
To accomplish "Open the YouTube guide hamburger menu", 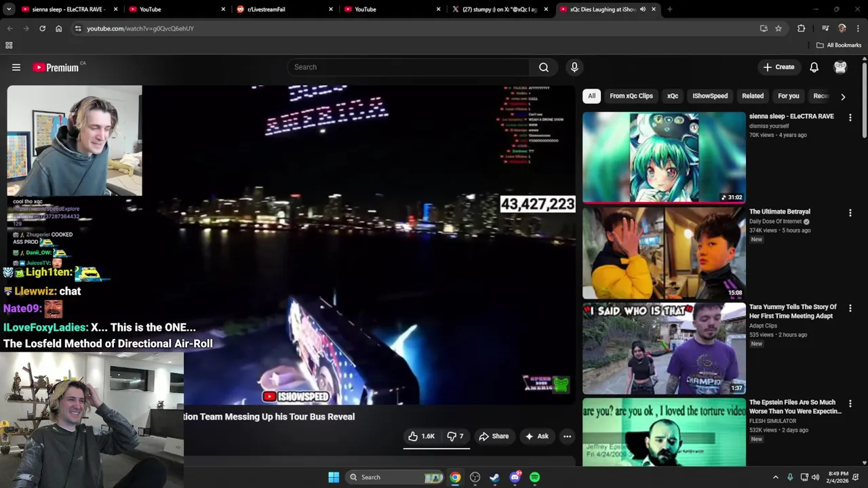I will click(x=16, y=67).
